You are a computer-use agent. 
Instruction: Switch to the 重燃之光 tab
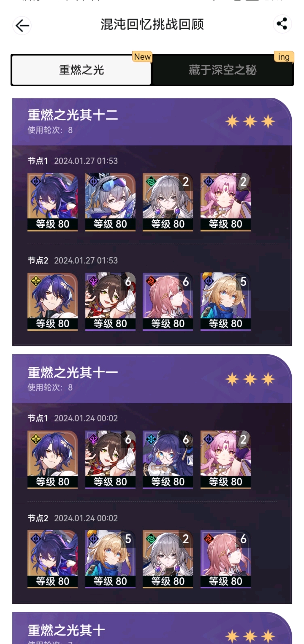pyautogui.click(x=81, y=70)
